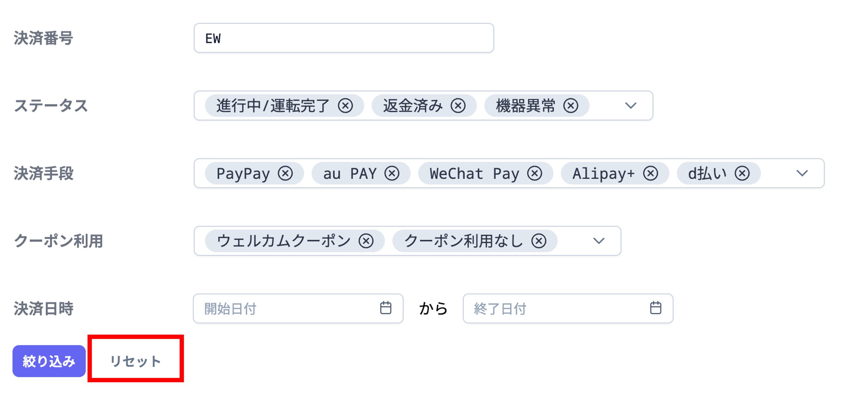Remove the クーポン利用なし tag
Image resolution: width=868 pixels, height=394 pixels.
coord(539,241)
